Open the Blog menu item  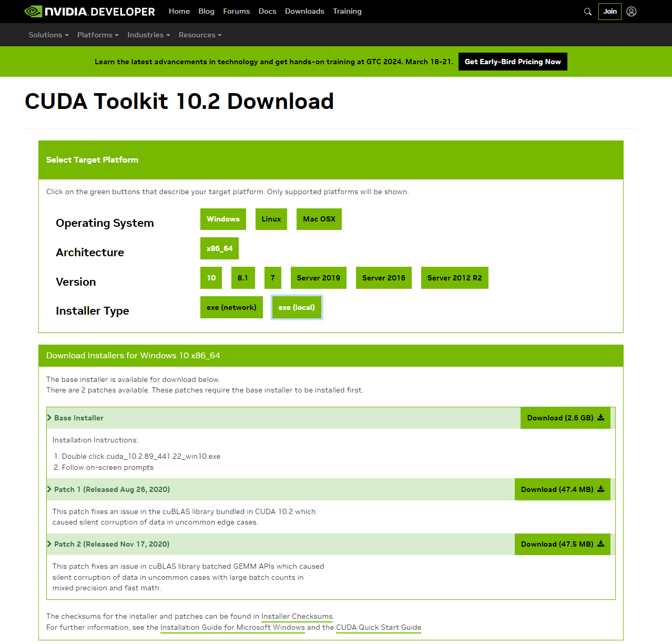(x=207, y=11)
